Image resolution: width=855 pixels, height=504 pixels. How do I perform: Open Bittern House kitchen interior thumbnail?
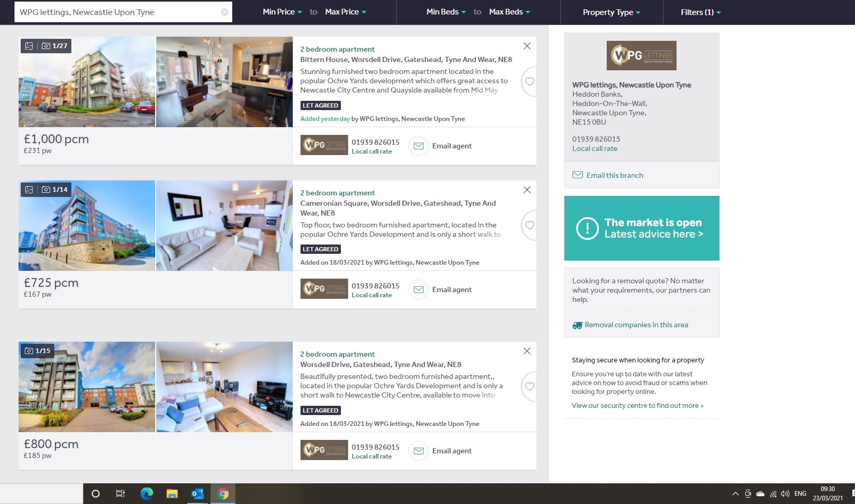[x=224, y=82]
